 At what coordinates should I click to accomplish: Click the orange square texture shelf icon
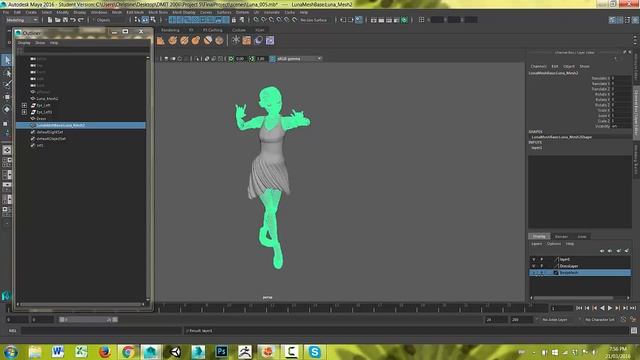tap(247, 40)
